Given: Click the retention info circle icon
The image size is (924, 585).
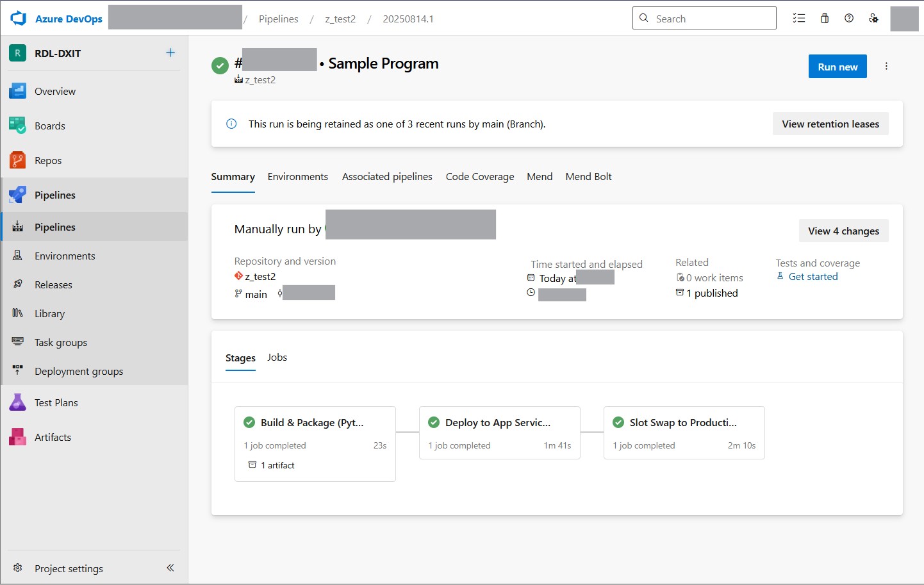Looking at the screenshot, I should coord(231,124).
